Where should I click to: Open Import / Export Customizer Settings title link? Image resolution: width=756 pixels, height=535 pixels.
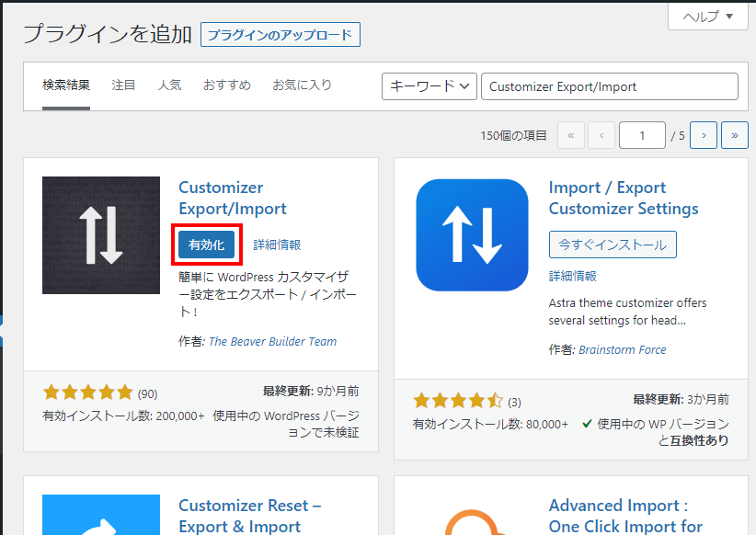coord(624,198)
